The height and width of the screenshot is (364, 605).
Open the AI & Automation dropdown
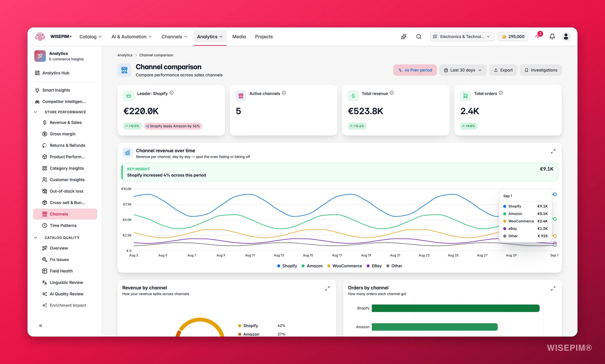[132, 37]
